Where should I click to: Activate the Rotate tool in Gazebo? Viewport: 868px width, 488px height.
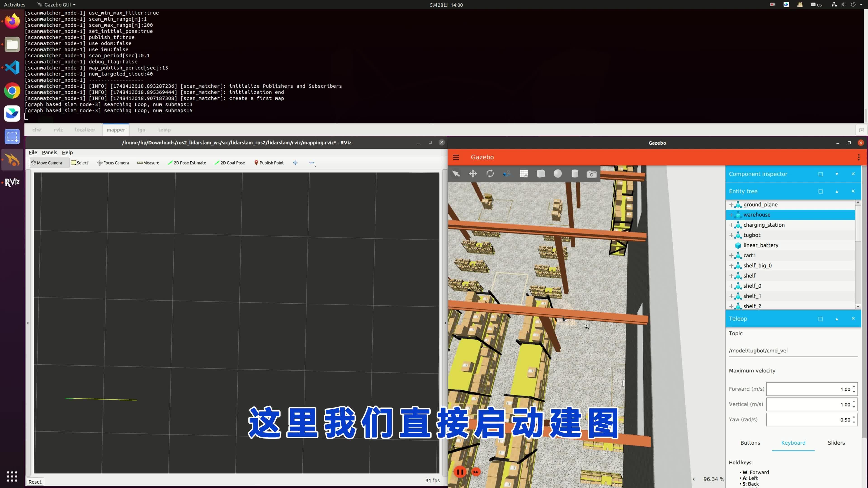490,174
